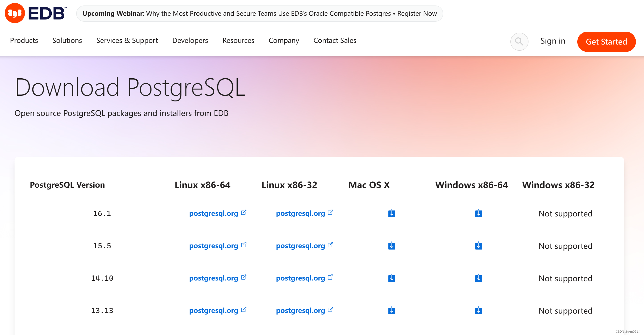This screenshot has height=335, width=644.
Task: Open the Developers menu
Action: pos(190,40)
